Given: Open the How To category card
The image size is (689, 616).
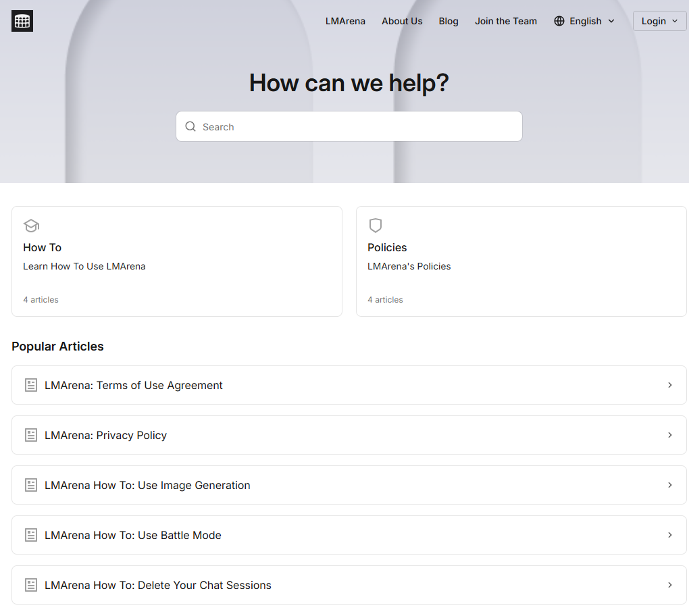Looking at the screenshot, I should pos(177,261).
